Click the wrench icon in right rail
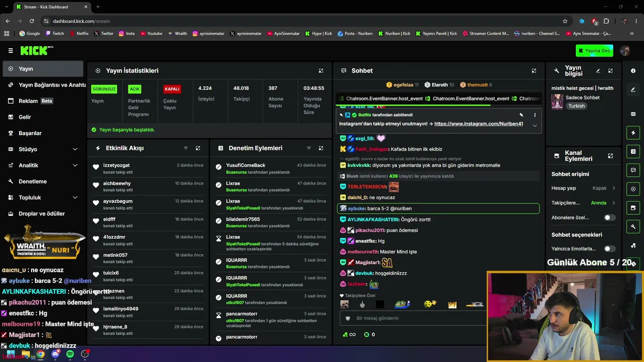 [633, 227]
